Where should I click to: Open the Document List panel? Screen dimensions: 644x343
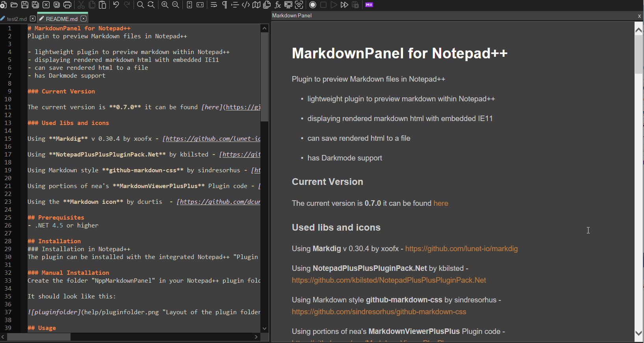click(x=267, y=5)
